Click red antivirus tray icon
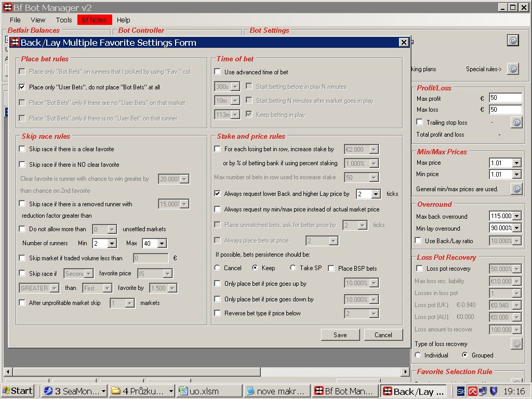532x399 pixels. 473,392
